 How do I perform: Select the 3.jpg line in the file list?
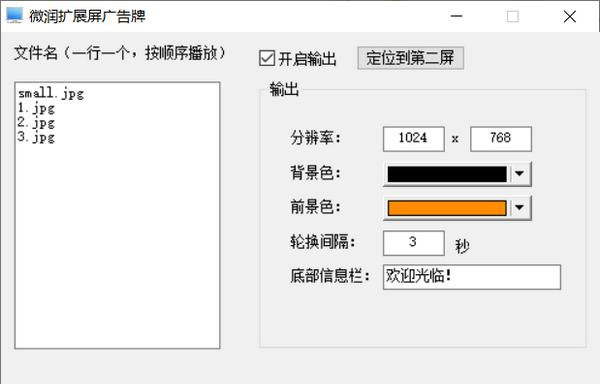pos(36,137)
